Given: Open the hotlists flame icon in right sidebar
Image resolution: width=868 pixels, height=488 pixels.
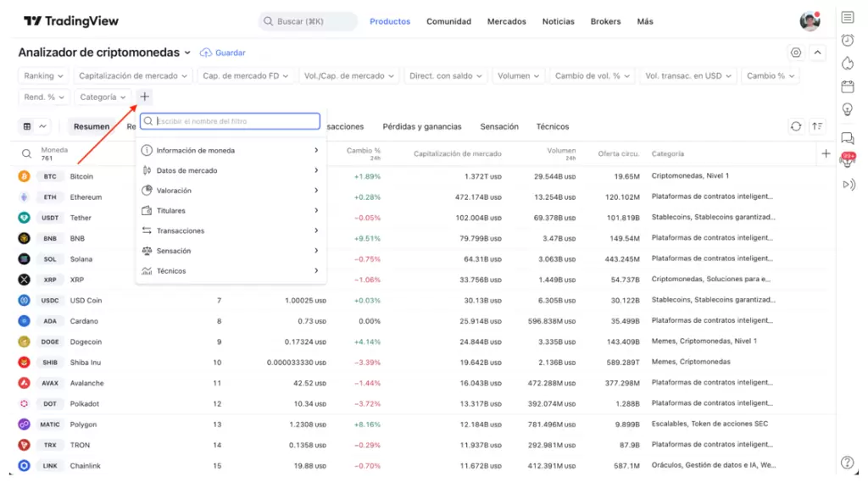Looking at the screenshot, I should [848, 63].
